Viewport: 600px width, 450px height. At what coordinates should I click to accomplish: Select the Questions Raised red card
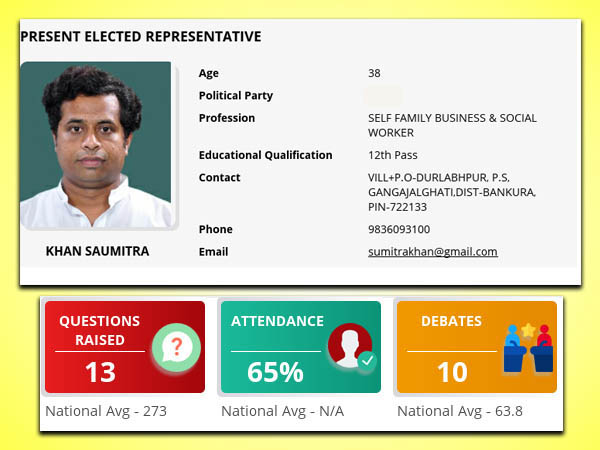(125, 347)
